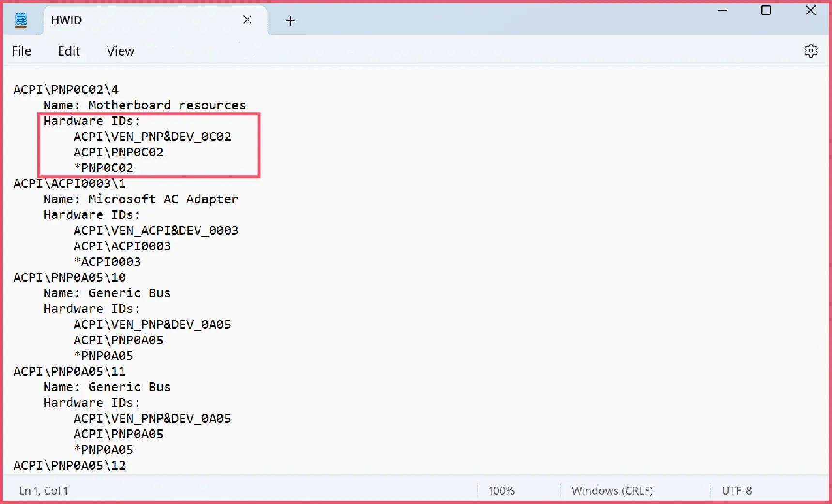
Task: Open a new tab with plus icon
Action: coord(290,21)
